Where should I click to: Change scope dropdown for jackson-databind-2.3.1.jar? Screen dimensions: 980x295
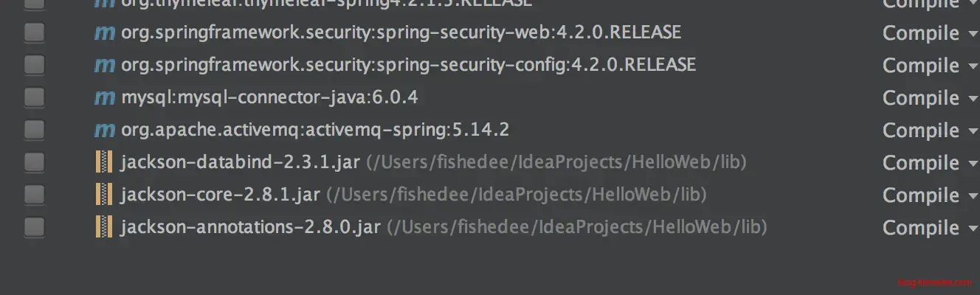click(x=930, y=163)
